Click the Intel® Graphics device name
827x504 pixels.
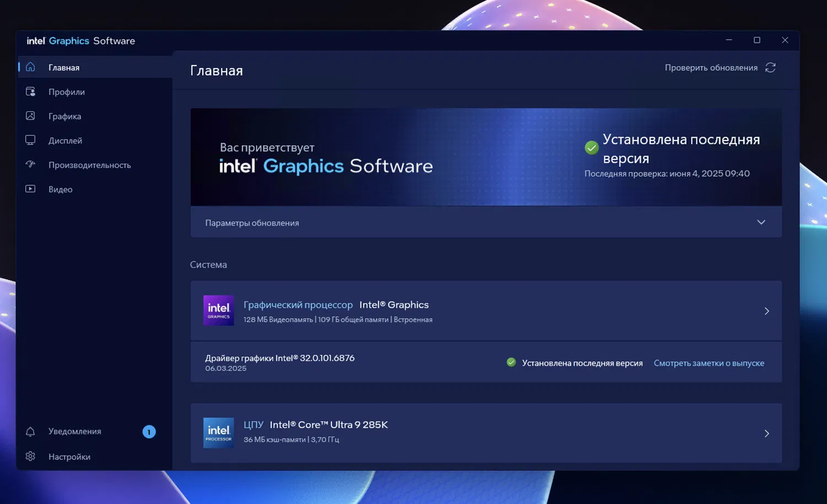(x=394, y=304)
